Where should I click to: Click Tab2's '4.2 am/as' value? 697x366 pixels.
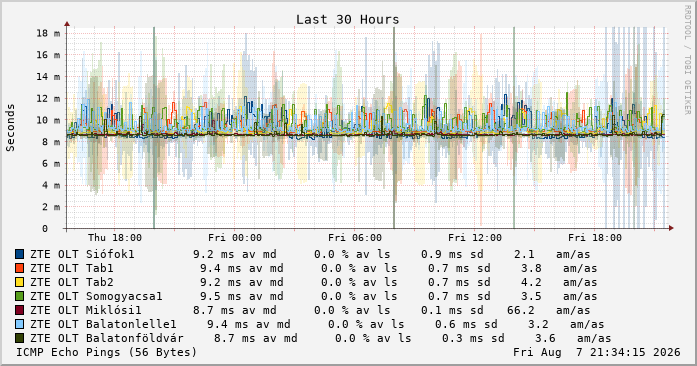point(559,282)
